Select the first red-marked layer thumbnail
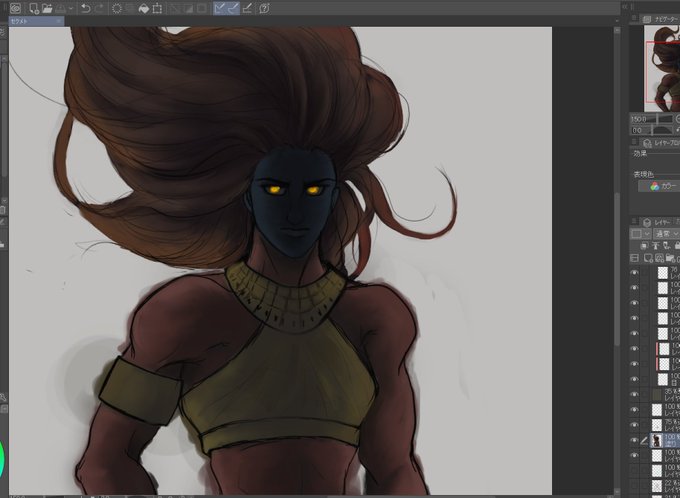Image resolution: width=680 pixels, height=498 pixels. (664, 349)
